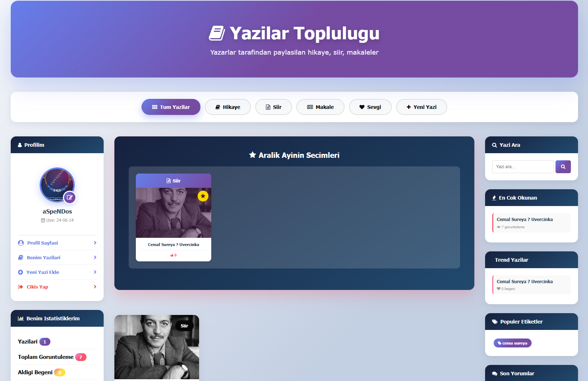Screen dimensions: 588x381
Task: Click the magnifier search button
Action: click(563, 167)
